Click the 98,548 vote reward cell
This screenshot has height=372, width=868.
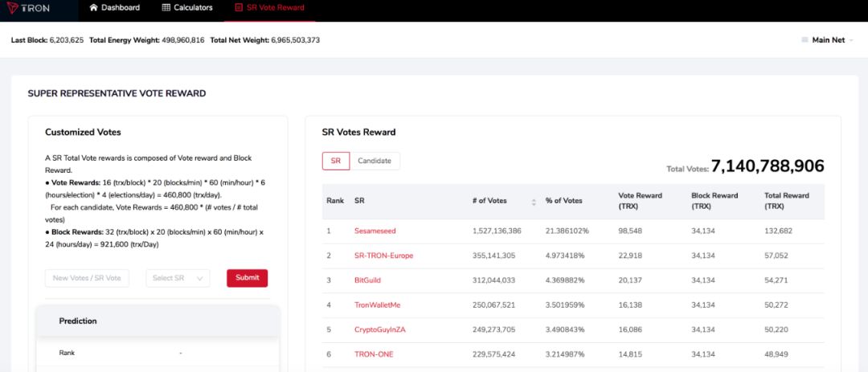pyautogui.click(x=630, y=231)
